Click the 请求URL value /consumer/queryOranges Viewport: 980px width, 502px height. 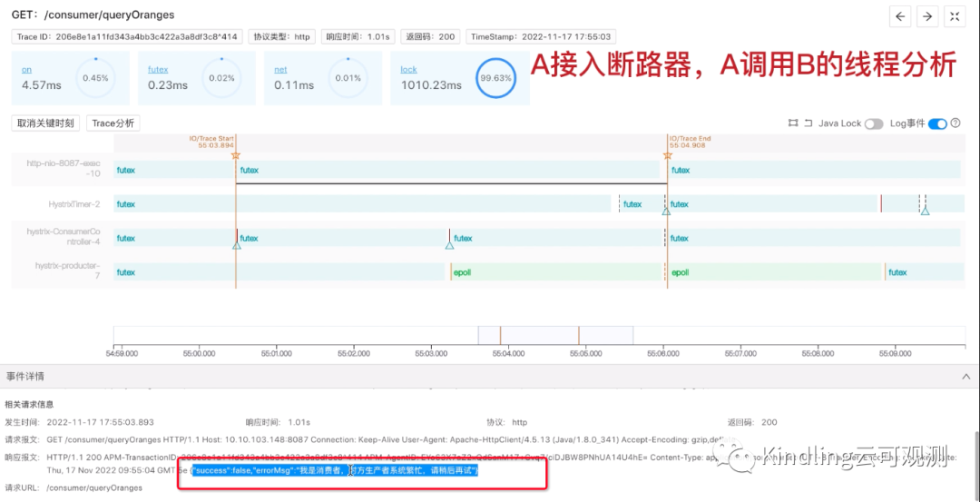(x=95, y=487)
